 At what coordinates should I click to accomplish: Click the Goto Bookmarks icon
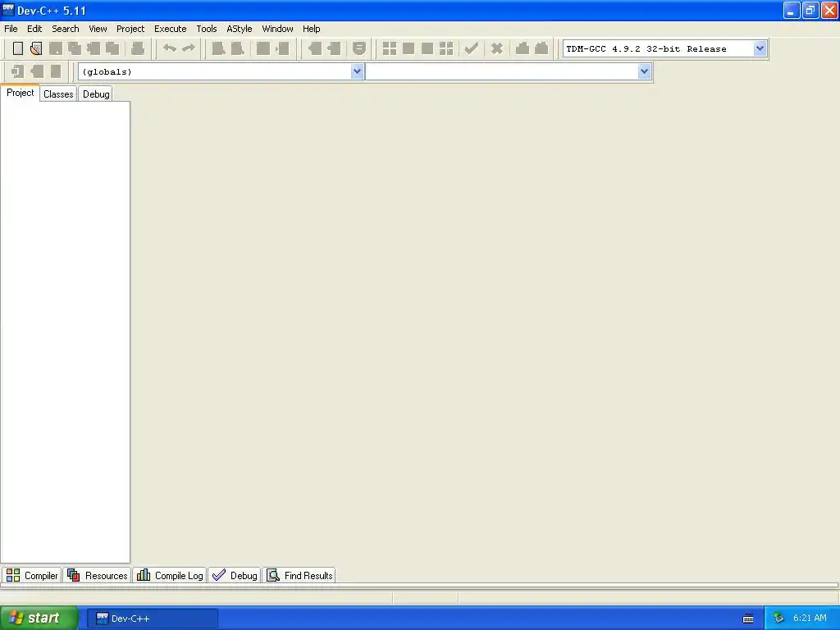[56, 71]
